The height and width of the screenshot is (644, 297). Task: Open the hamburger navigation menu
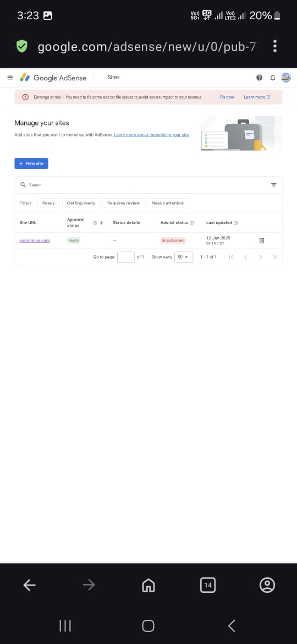point(10,78)
